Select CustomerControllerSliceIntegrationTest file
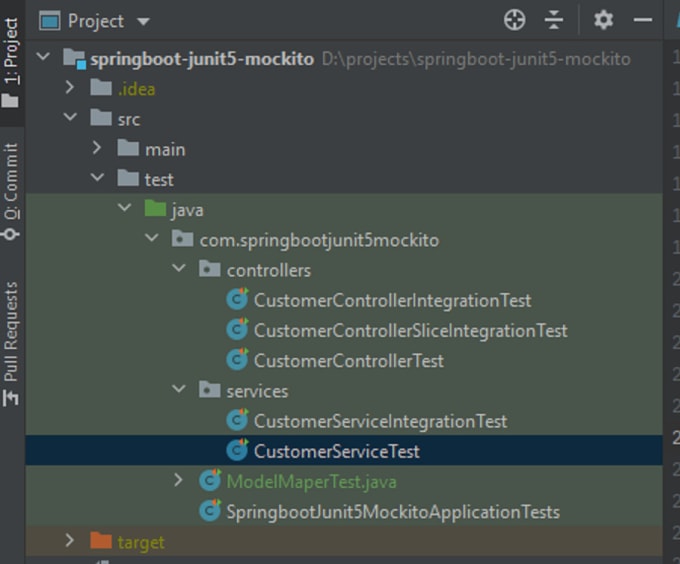 pos(411,331)
